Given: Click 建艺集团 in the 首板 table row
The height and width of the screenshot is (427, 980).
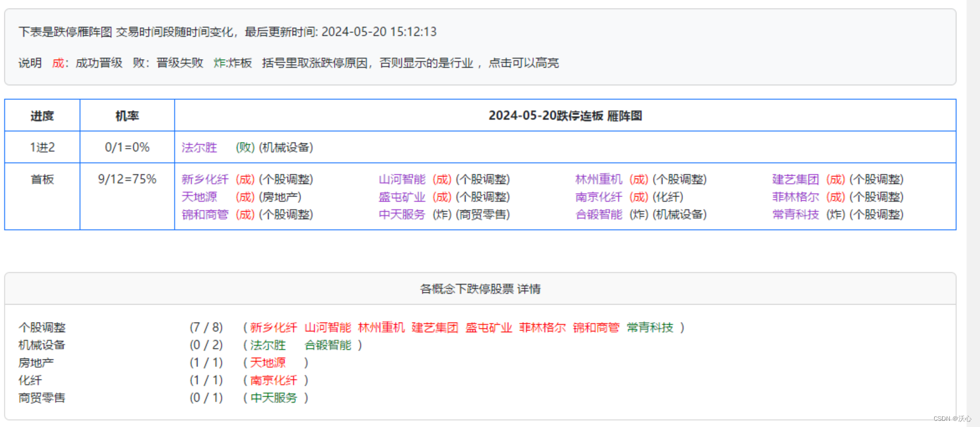Looking at the screenshot, I should [x=796, y=179].
